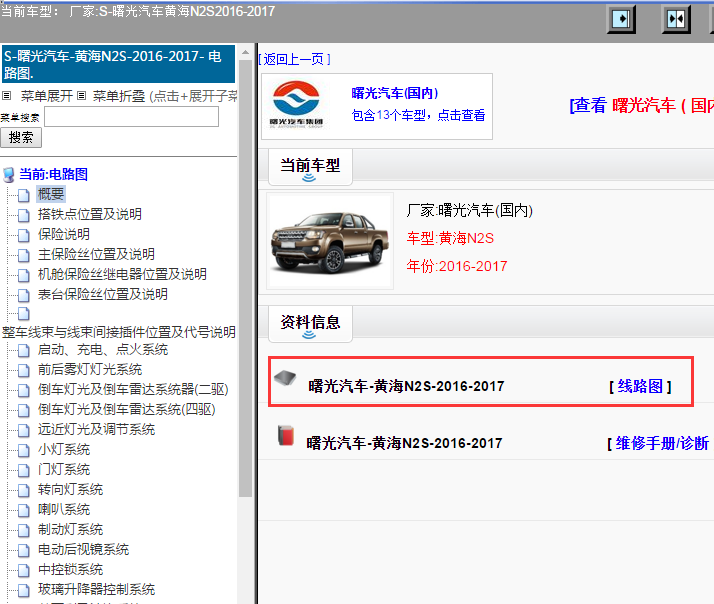Click the single-arrow panel toggle icon in header
This screenshot has width=714, height=604.
click(x=621, y=19)
